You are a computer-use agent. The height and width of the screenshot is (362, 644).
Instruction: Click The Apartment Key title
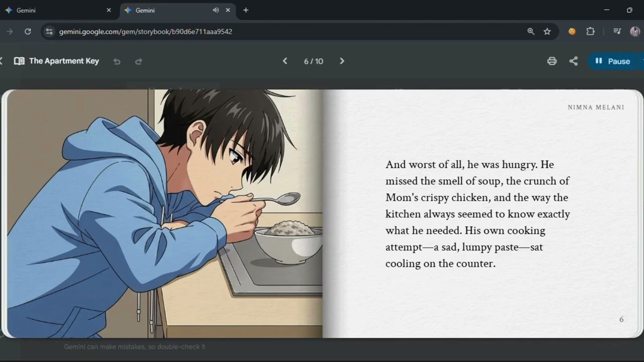64,61
